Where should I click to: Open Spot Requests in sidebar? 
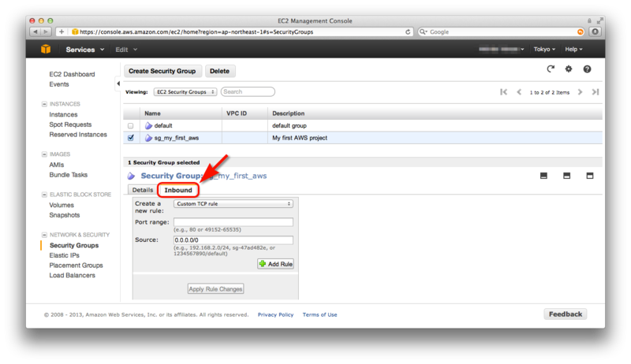click(70, 124)
